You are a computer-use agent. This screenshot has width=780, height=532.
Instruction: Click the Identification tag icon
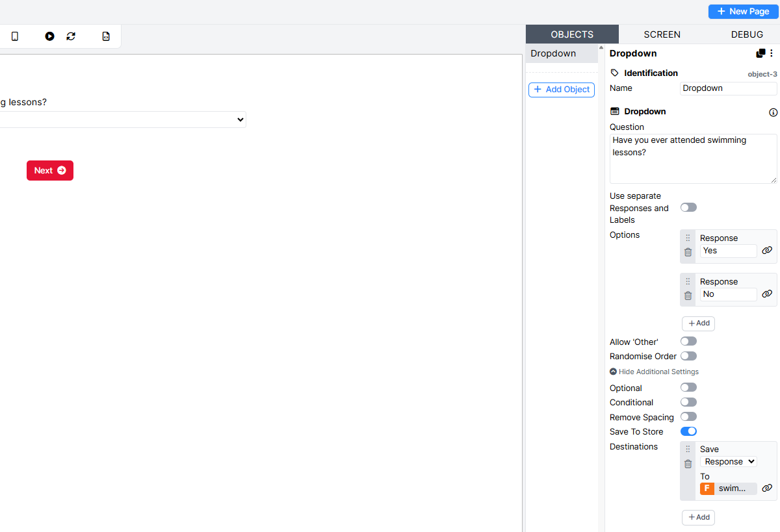(615, 73)
